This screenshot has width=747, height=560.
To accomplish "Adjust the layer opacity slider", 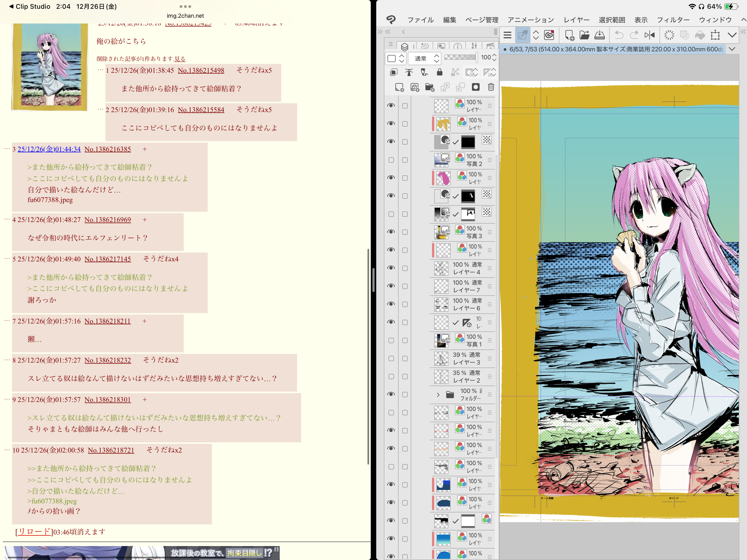I will pyautogui.click(x=461, y=57).
